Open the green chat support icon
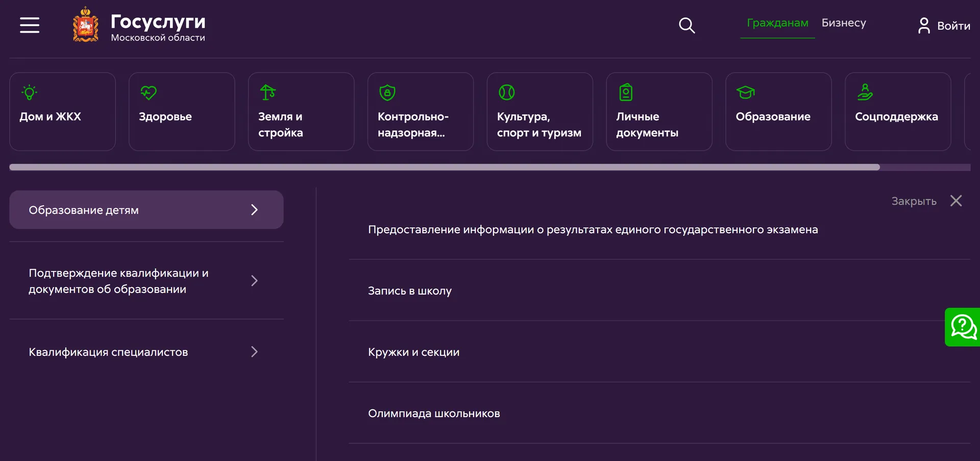The height and width of the screenshot is (461, 980). (964, 327)
